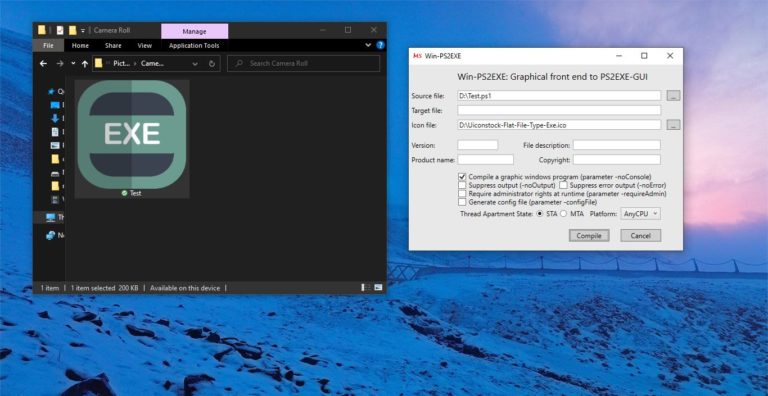Open the Platform AnyCPU dropdown
The height and width of the screenshot is (396, 768).
coord(641,214)
